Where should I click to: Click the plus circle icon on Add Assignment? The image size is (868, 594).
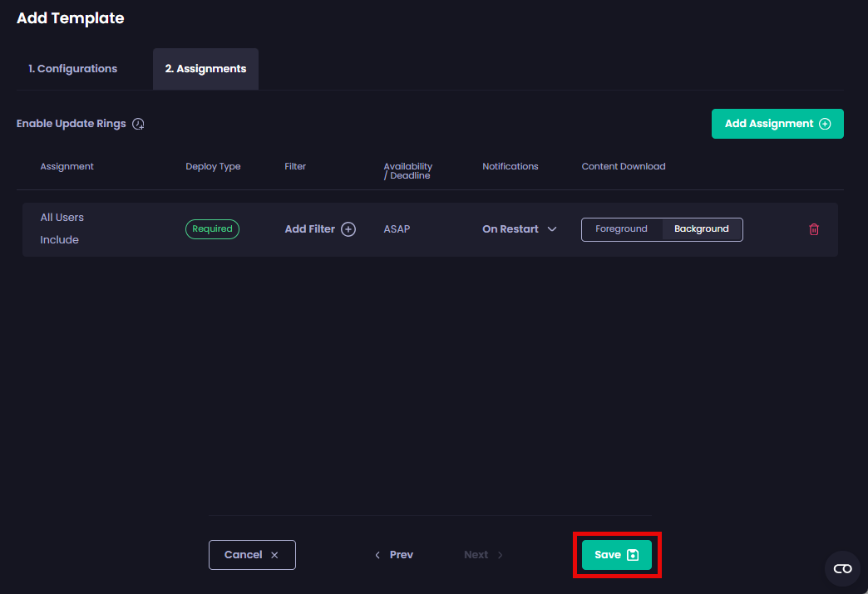(x=825, y=124)
